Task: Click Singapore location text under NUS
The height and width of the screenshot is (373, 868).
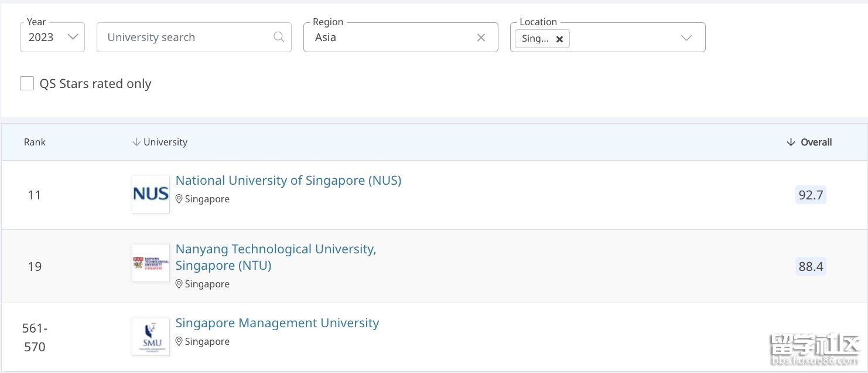Action: [207, 199]
